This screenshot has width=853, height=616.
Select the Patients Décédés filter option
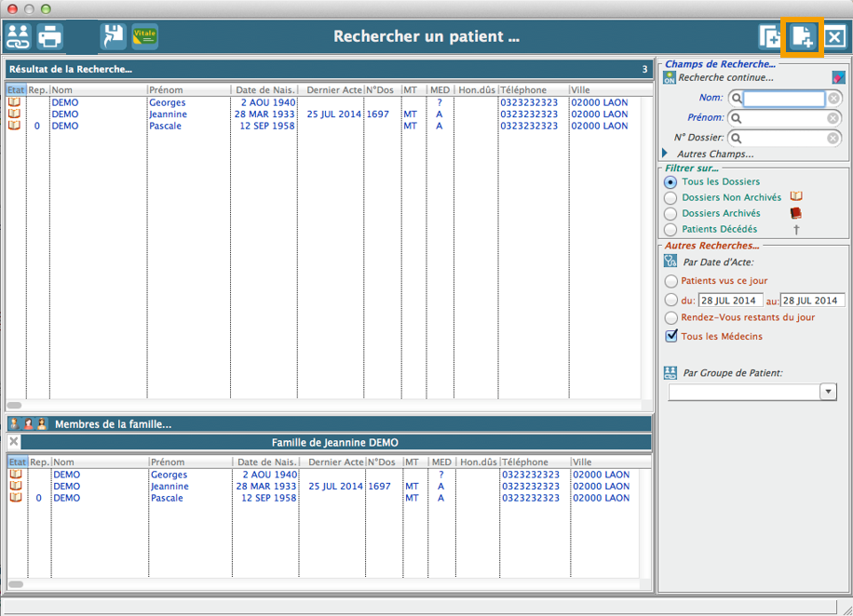tap(670, 229)
